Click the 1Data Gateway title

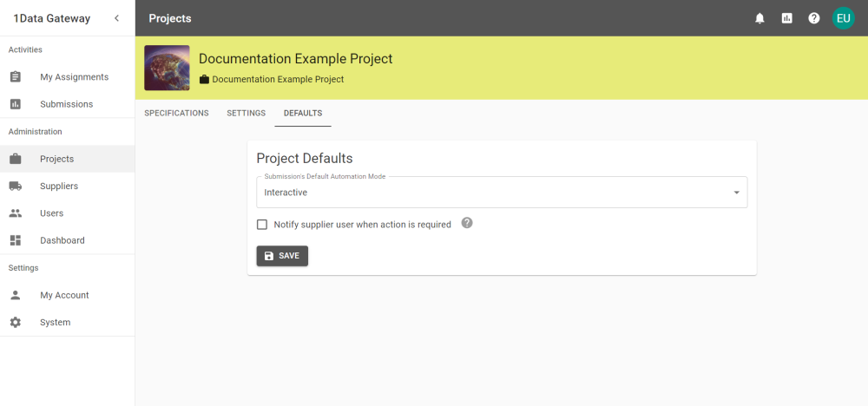tap(51, 18)
